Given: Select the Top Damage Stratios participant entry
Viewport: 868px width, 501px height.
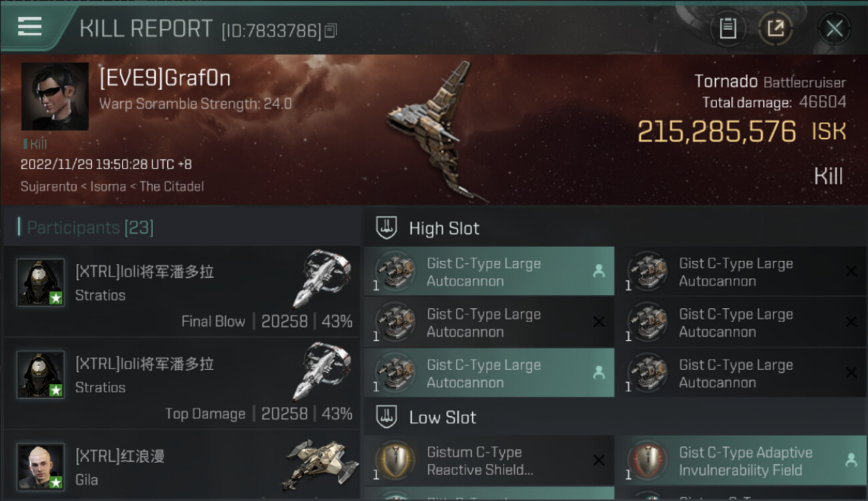Looking at the screenshot, I should (182, 383).
